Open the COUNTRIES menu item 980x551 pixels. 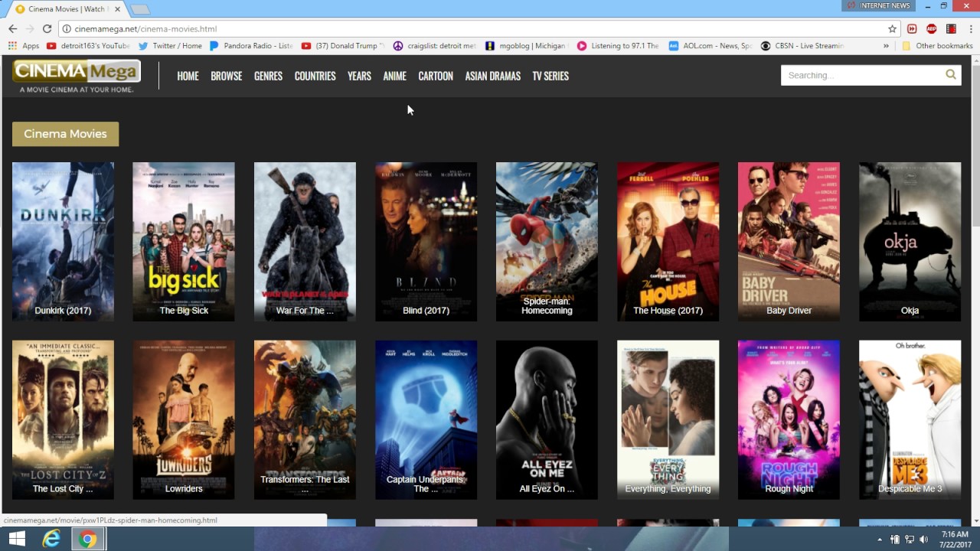point(315,76)
